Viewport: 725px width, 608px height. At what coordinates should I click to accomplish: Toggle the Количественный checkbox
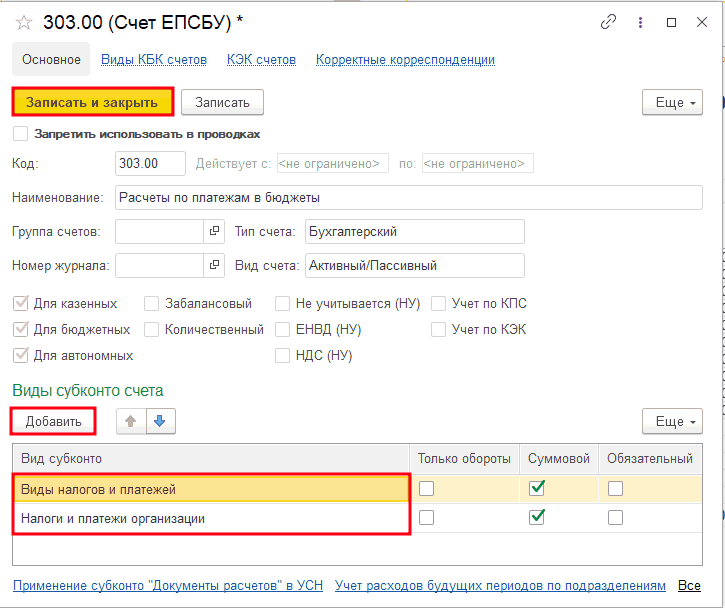click(x=152, y=329)
